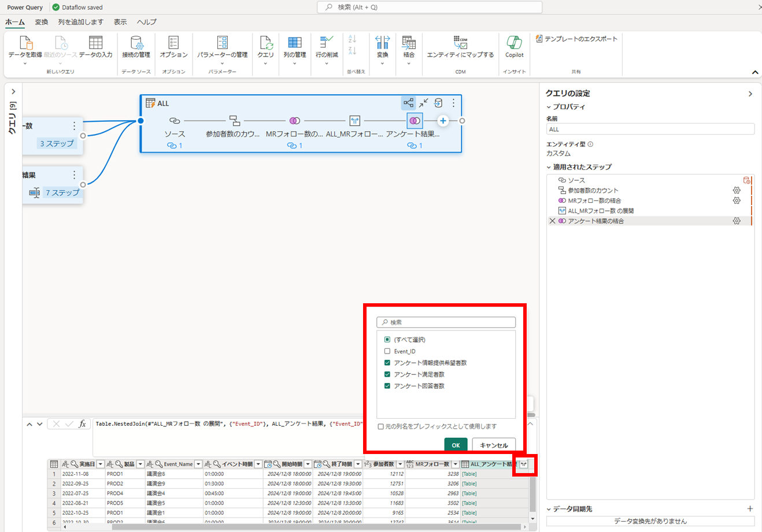The image size is (762, 532).
Task: Open the 開始時間 column filter dropdown
Action: coord(308,464)
